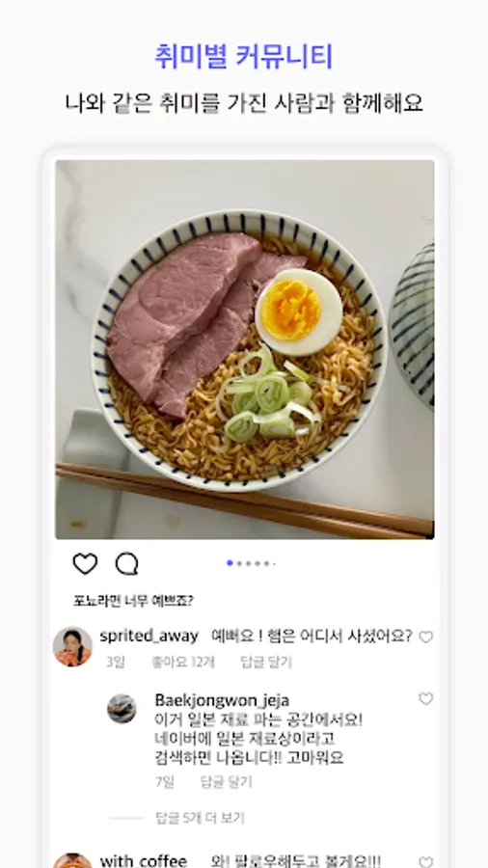Tap '답글 달기' under sprited_away's comment

pyautogui.click(x=267, y=662)
